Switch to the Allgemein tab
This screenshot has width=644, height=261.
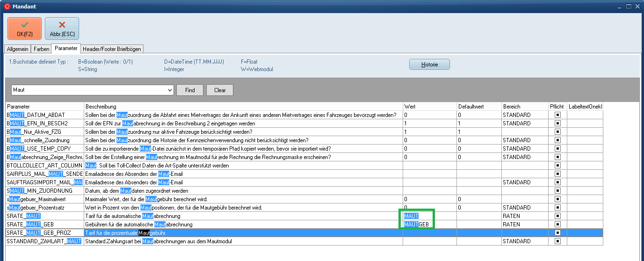pos(18,49)
